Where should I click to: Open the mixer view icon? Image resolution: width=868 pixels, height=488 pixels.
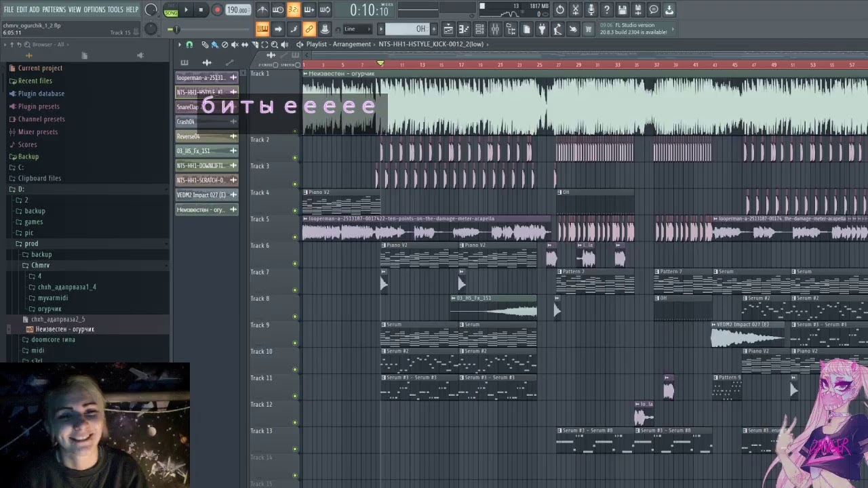[x=495, y=29]
